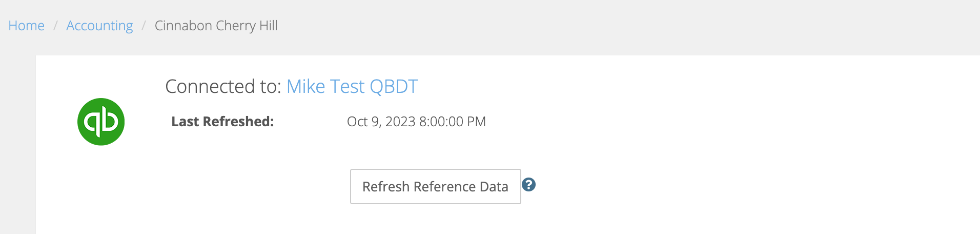Click the slash separator after Accounting

click(144, 26)
